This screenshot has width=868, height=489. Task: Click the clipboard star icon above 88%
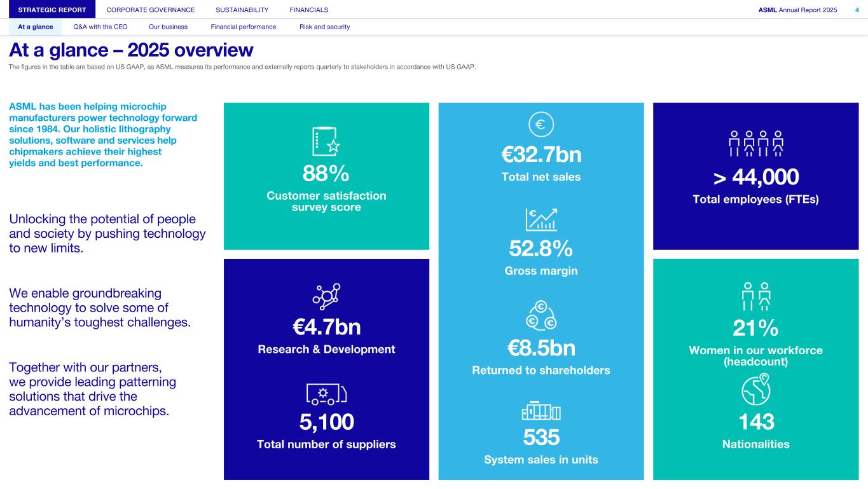point(326,141)
